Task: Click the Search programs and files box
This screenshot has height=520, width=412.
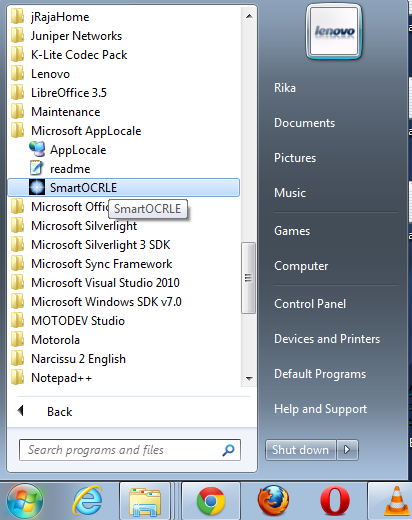Action: click(x=130, y=450)
